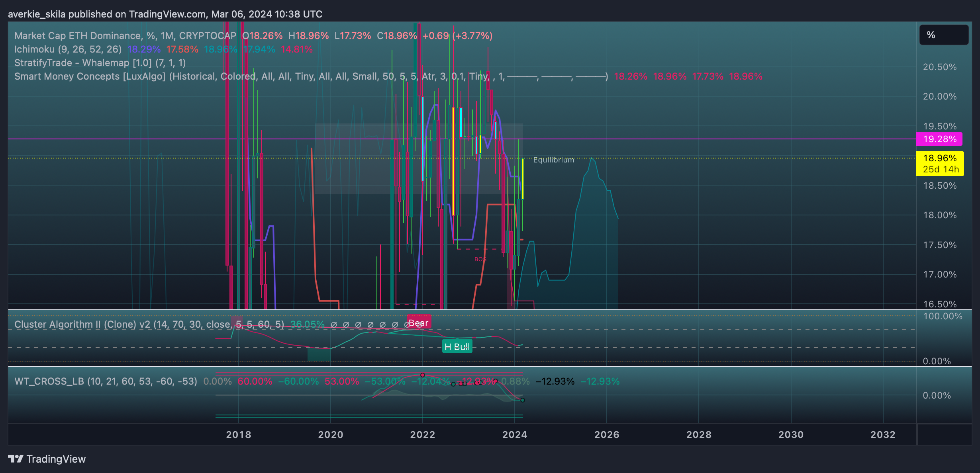The image size is (980, 473).
Task: Click the 2022 label on the time axis
Action: click(423, 435)
